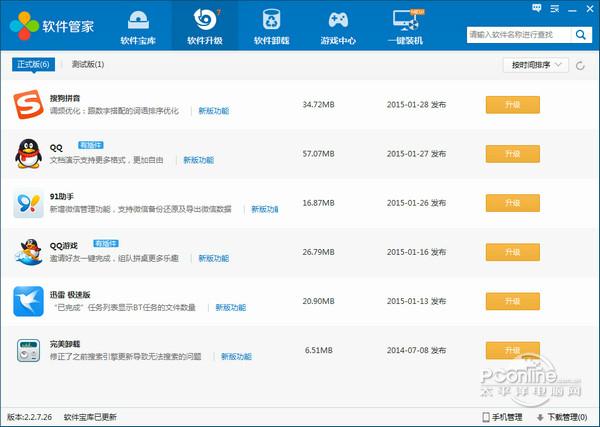Click the 搜狗拼音 app icon
The image size is (600, 427).
tap(28, 104)
